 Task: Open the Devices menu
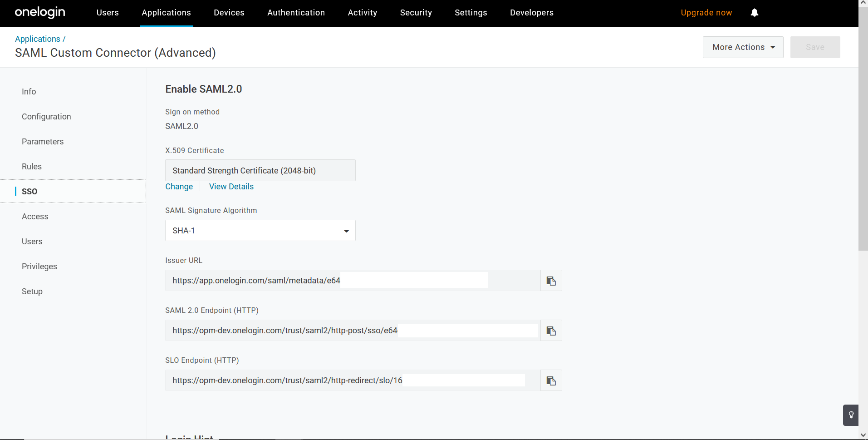(229, 13)
